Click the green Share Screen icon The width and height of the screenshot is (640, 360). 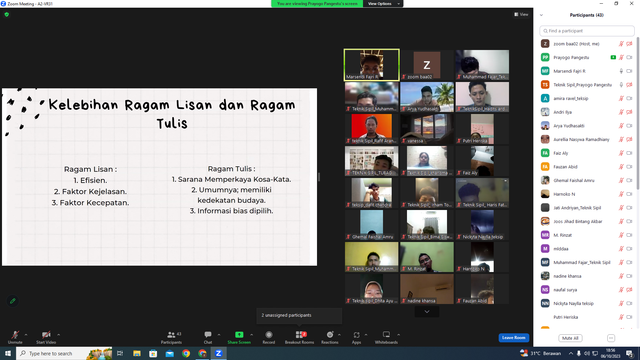[239, 335]
